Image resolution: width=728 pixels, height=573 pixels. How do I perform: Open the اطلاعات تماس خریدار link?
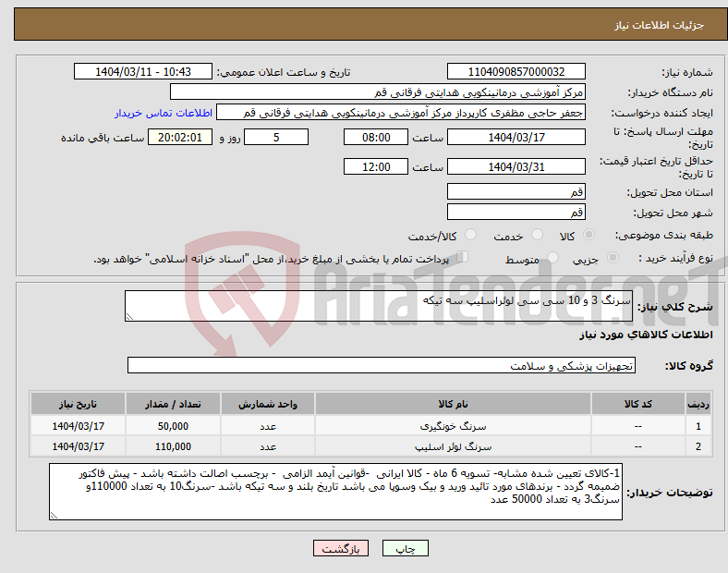[164, 113]
